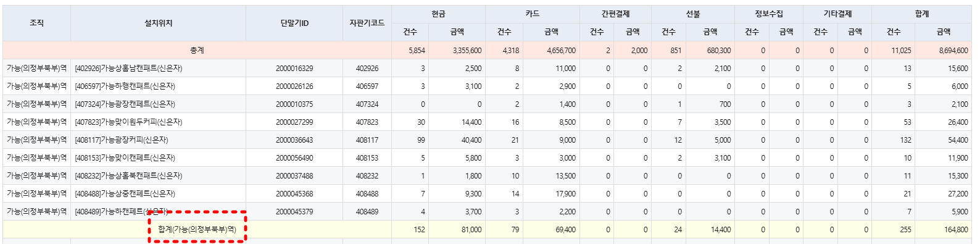Click terminal ID 2000010375

pyautogui.click(x=294, y=104)
